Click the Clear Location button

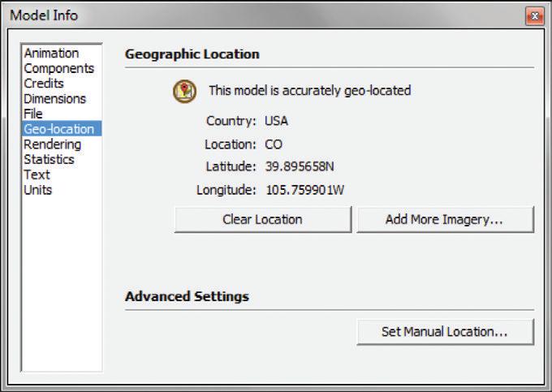click(263, 219)
